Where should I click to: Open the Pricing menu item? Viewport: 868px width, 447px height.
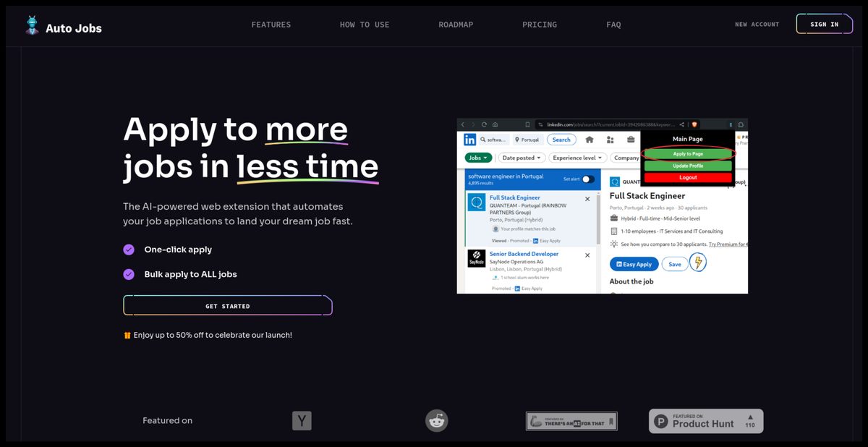[x=540, y=25]
